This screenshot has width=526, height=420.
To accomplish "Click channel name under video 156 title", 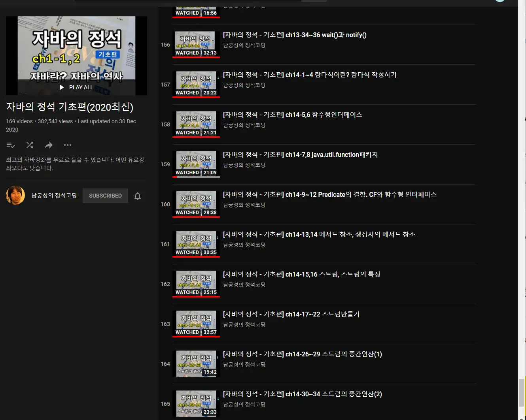I will [244, 45].
